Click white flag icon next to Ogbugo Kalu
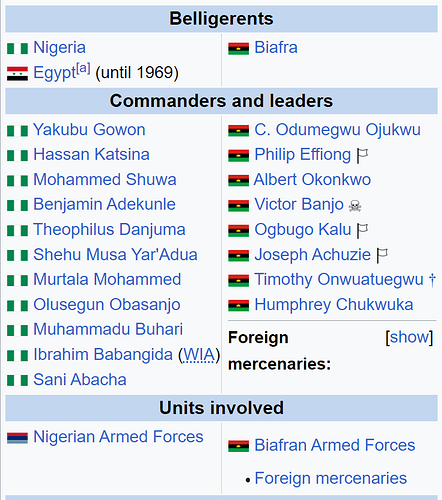The height and width of the screenshot is (500, 442). [362, 230]
